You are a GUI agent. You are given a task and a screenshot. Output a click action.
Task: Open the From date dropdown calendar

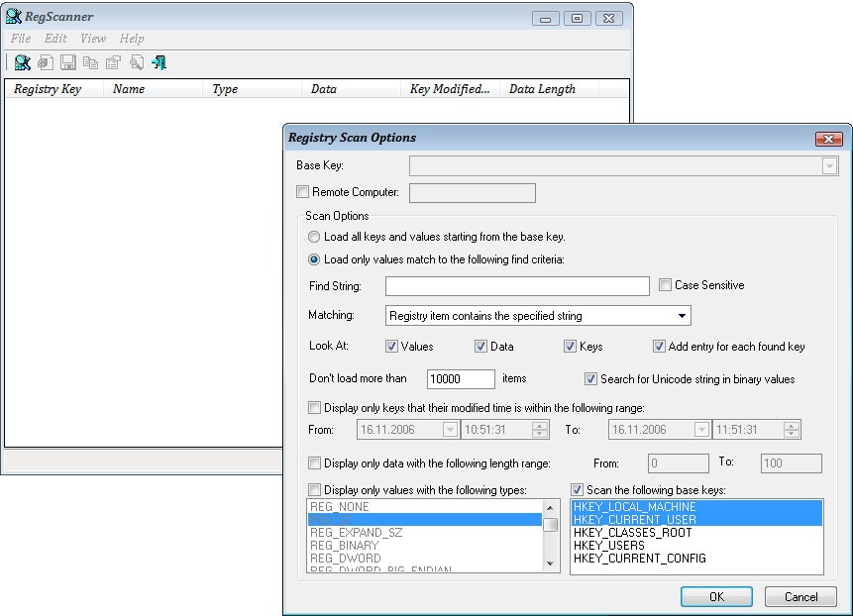[x=450, y=430]
